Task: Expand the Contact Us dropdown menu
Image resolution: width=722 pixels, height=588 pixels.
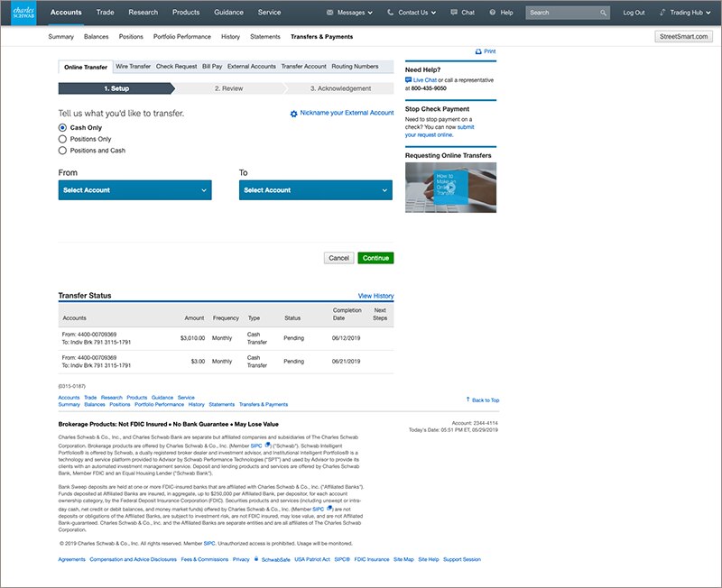Action: [434, 13]
